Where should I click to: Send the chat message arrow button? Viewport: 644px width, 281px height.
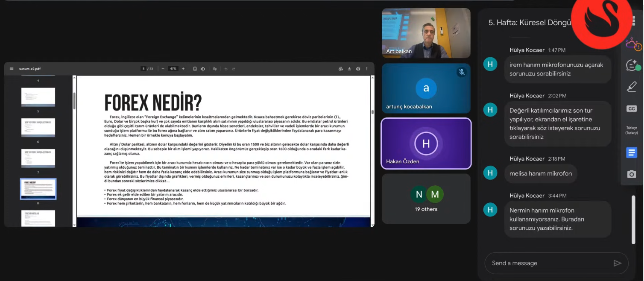coord(617,263)
